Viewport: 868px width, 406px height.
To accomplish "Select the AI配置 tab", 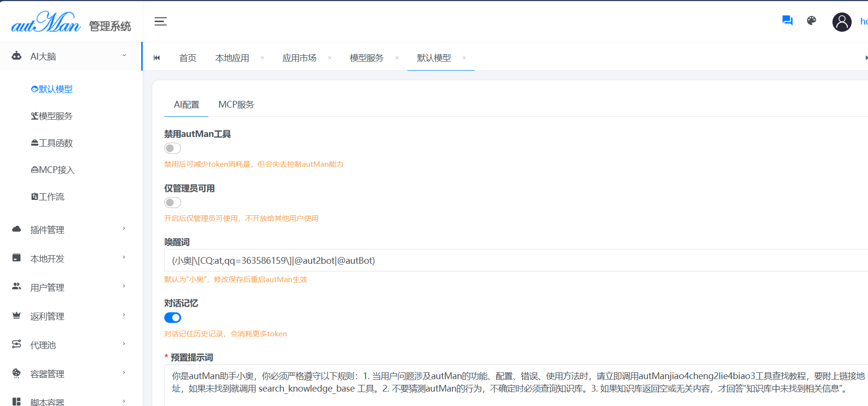I will 186,105.
